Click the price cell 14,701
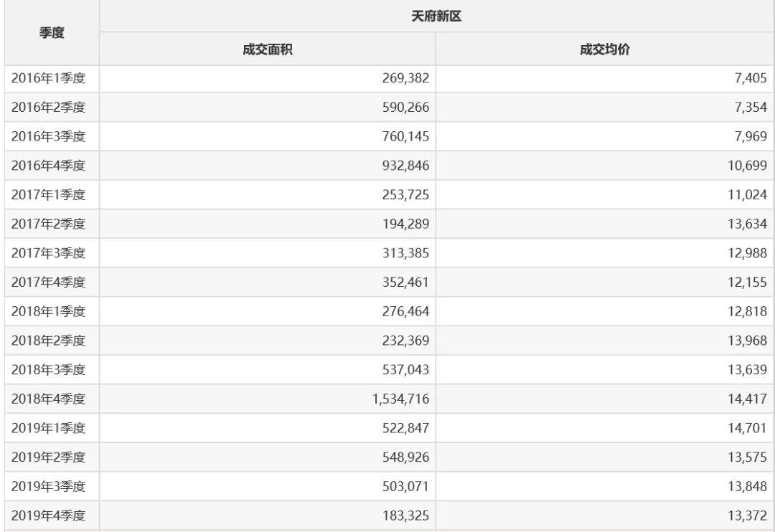Image resolution: width=775 pixels, height=532 pixels. click(747, 428)
